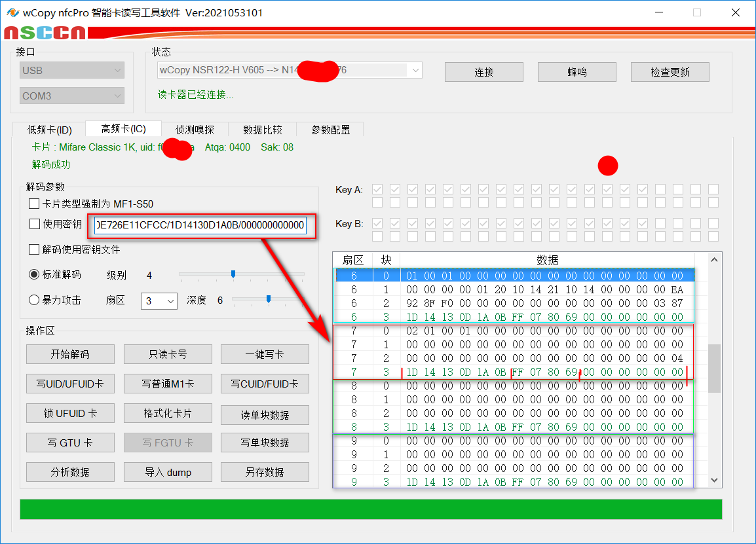Toggle the 使用密钥 checkbox
Viewport: 756px width, 544px height.
pos(34,224)
